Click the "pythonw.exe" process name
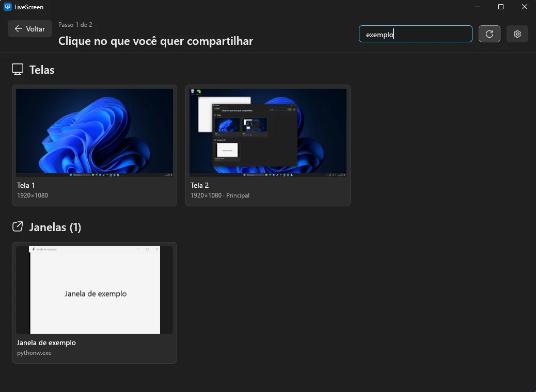Image resolution: width=536 pixels, height=392 pixels. [x=34, y=353]
